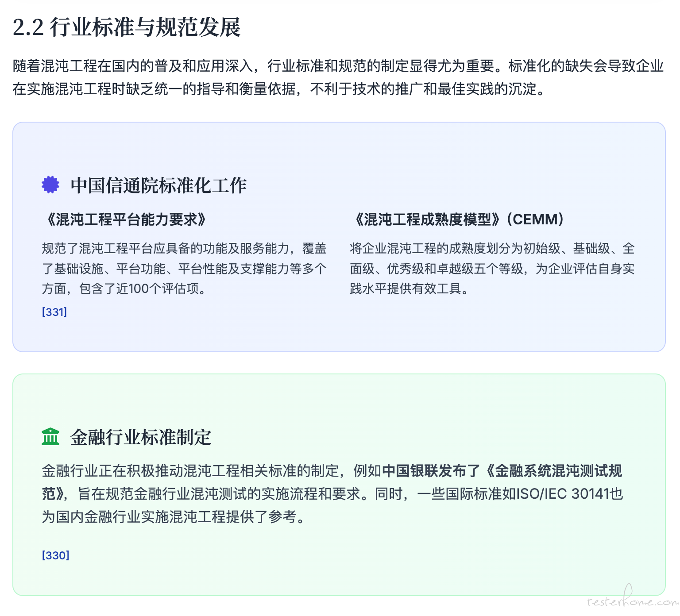Click the paragraph starting 将企业混沌工程的成熟度

[x=492, y=269]
